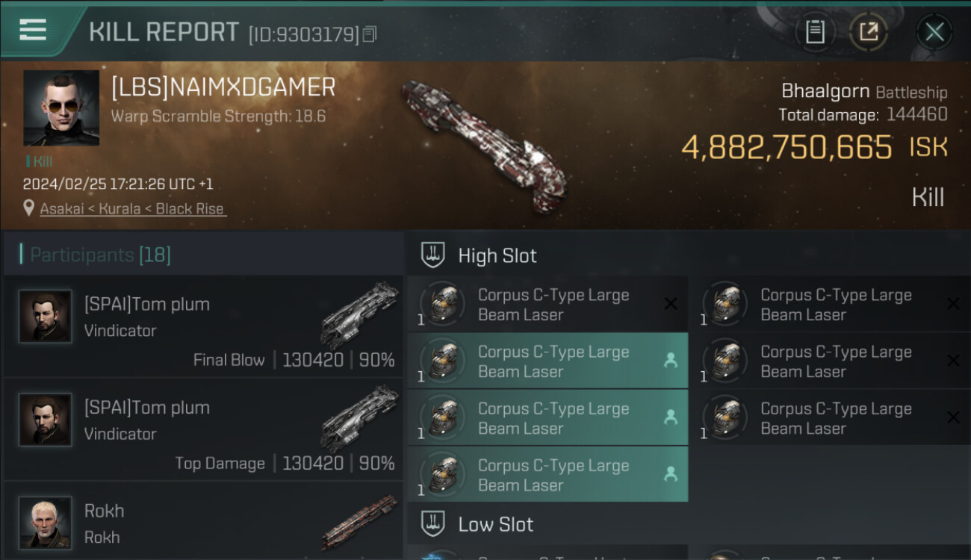Inspect the Bhaalgorn ship model image
The image size is (971, 560).
[x=485, y=144]
